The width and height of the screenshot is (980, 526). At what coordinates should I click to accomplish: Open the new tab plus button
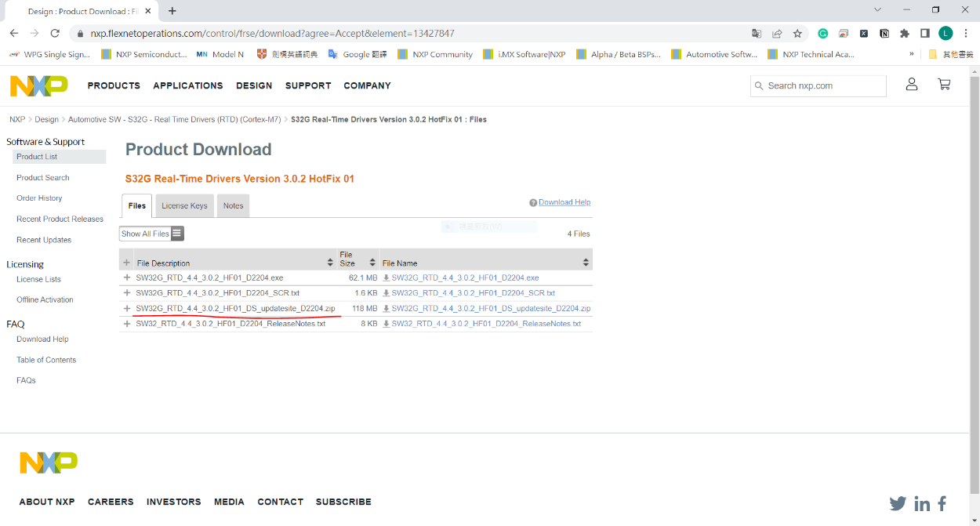pyautogui.click(x=172, y=11)
